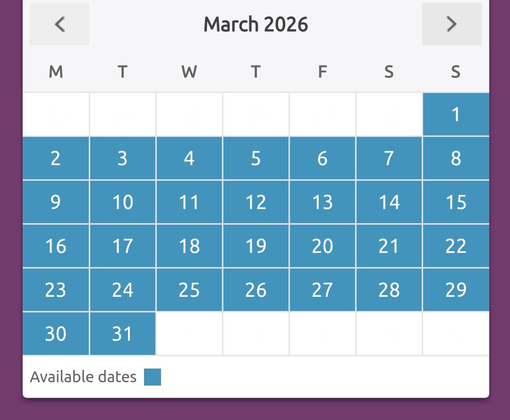Click the blue Available dates legend swatch
This screenshot has width=510, height=420.
(153, 377)
